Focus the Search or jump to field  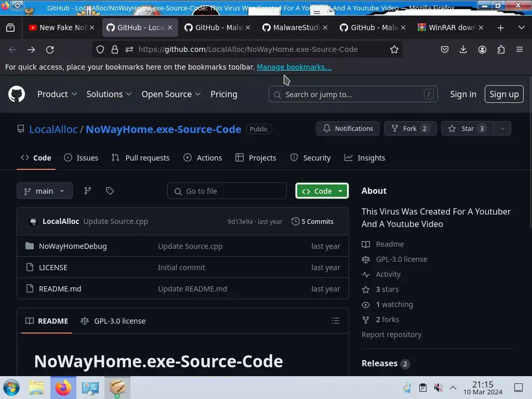pos(353,94)
